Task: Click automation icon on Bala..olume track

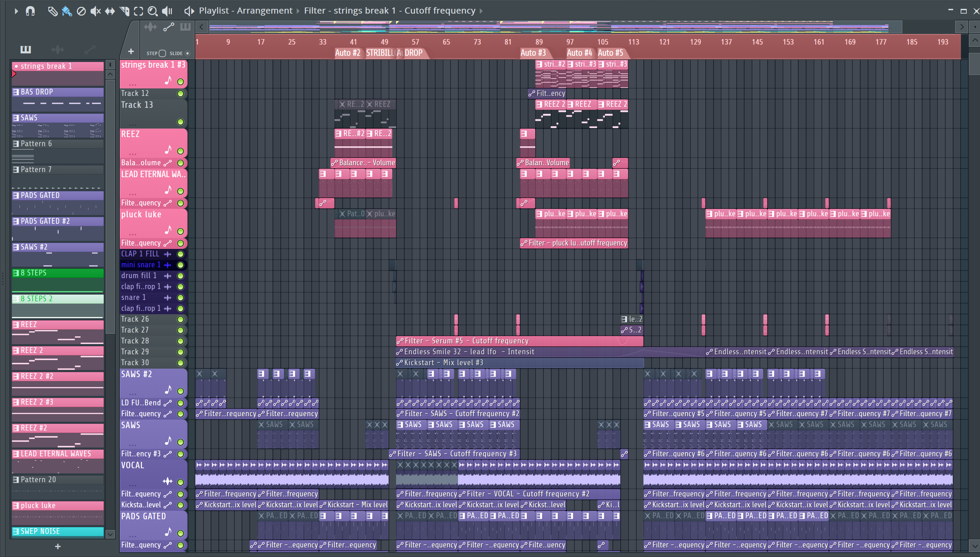Action: (x=168, y=163)
